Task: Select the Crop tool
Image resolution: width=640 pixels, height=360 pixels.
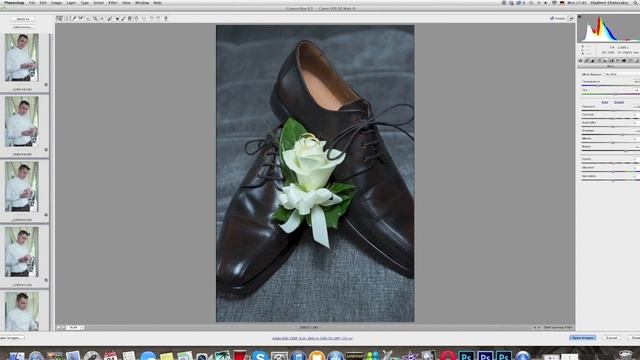Action: (x=95, y=18)
